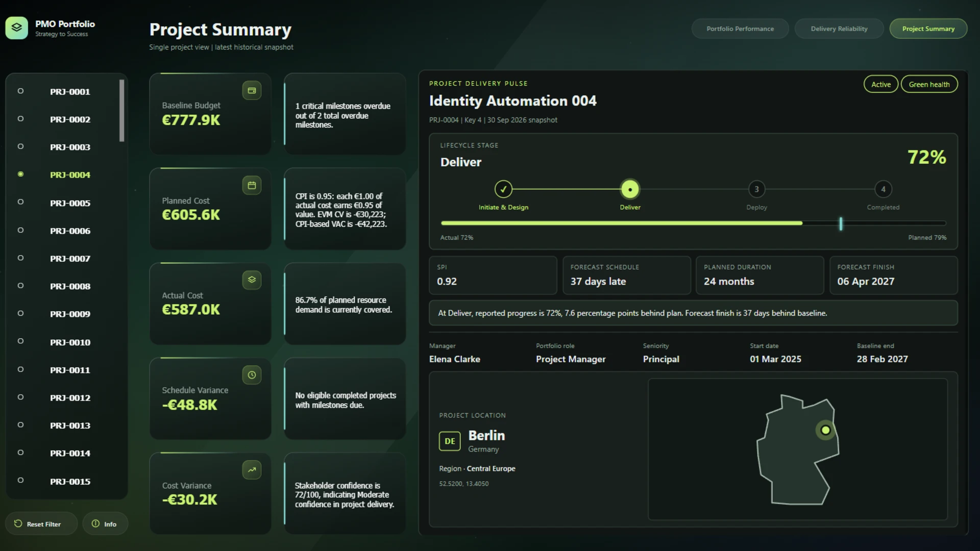Click the planned progress marker on progress bar
The width and height of the screenshot is (980, 551).
pyautogui.click(x=841, y=223)
